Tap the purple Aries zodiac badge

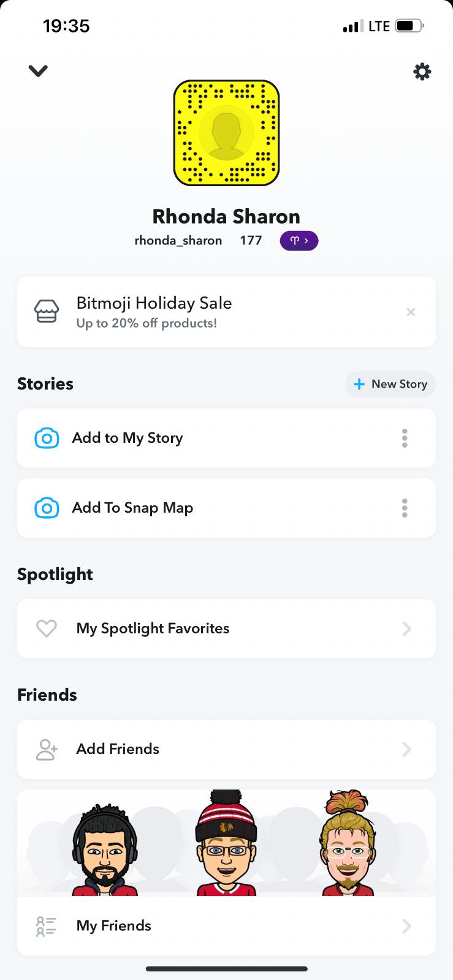299,241
